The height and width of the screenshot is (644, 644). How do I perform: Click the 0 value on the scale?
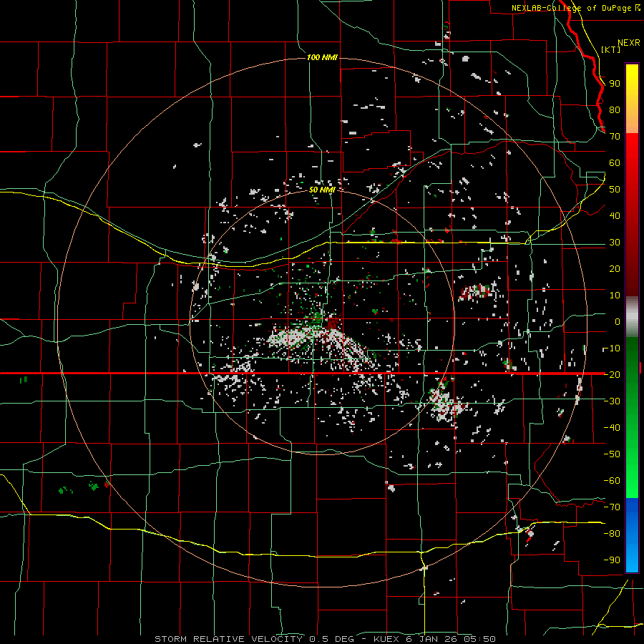618,321
